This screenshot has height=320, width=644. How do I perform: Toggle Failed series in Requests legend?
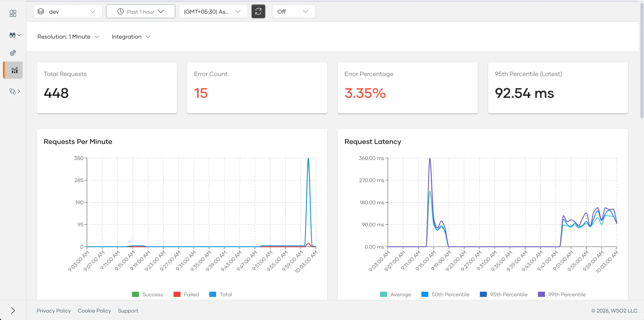(x=186, y=294)
